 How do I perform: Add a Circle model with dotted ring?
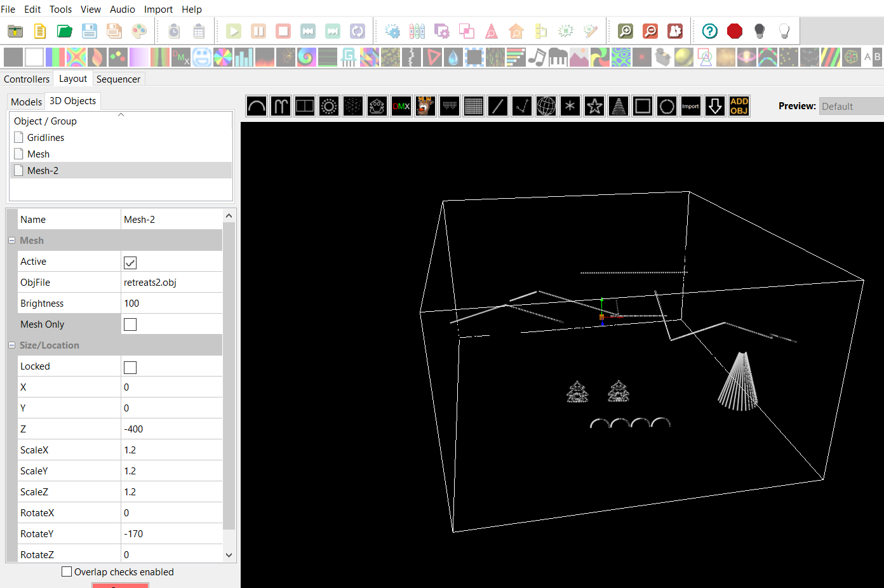click(x=329, y=106)
